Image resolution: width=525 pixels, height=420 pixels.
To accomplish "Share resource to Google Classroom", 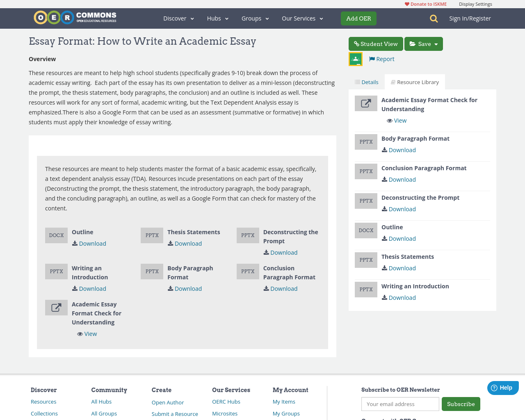I will click(x=355, y=58).
